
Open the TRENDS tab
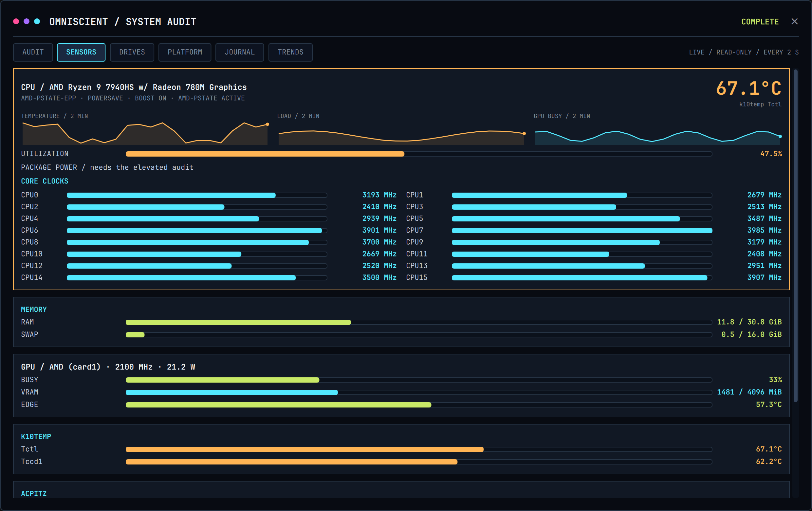tap(291, 52)
